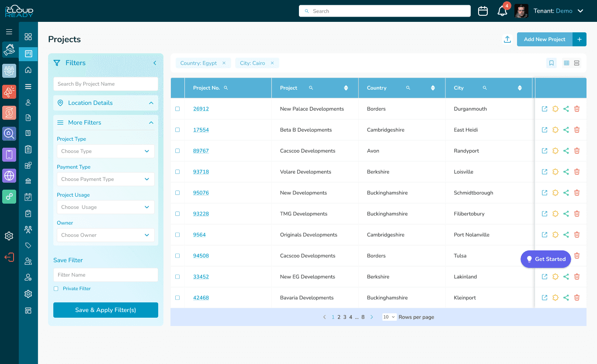Open the saved filters bookmark icon
Screen dimensions: 597x364
click(x=551, y=63)
